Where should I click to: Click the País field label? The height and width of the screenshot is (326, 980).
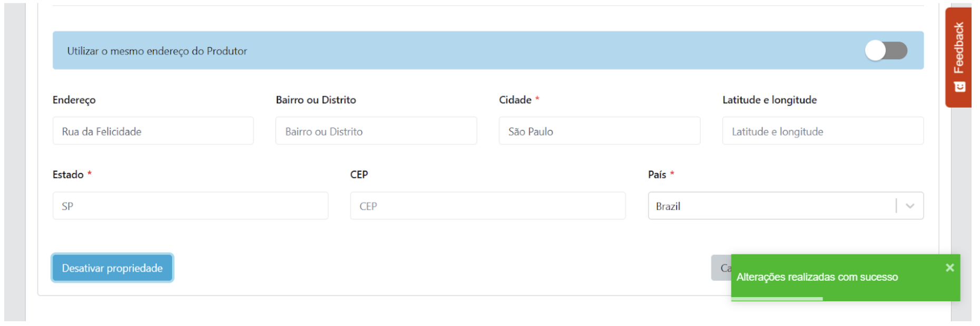tap(657, 175)
